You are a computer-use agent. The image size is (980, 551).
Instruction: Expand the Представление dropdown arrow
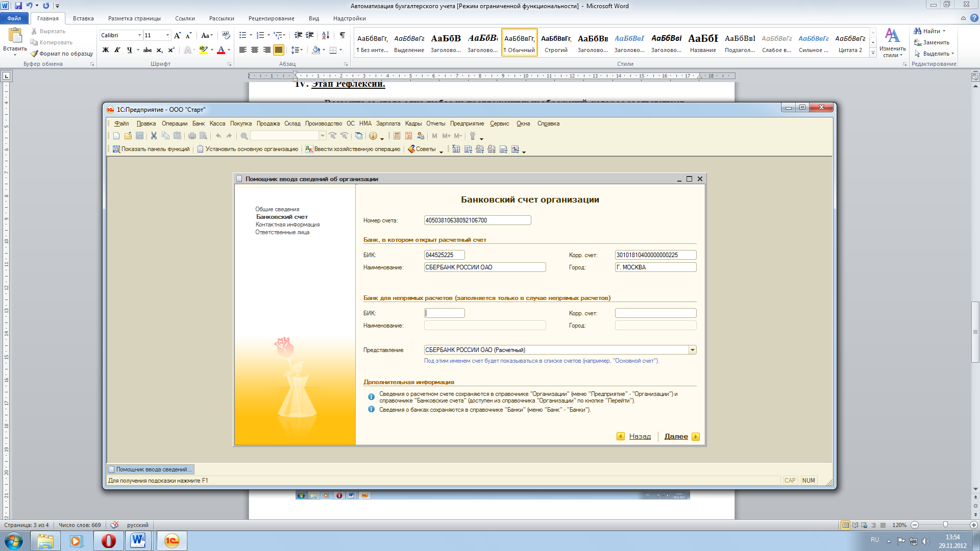click(x=693, y=350)
